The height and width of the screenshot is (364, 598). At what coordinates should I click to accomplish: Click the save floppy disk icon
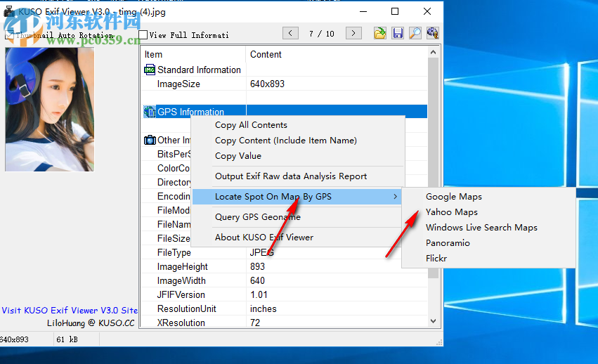point(398,33)
